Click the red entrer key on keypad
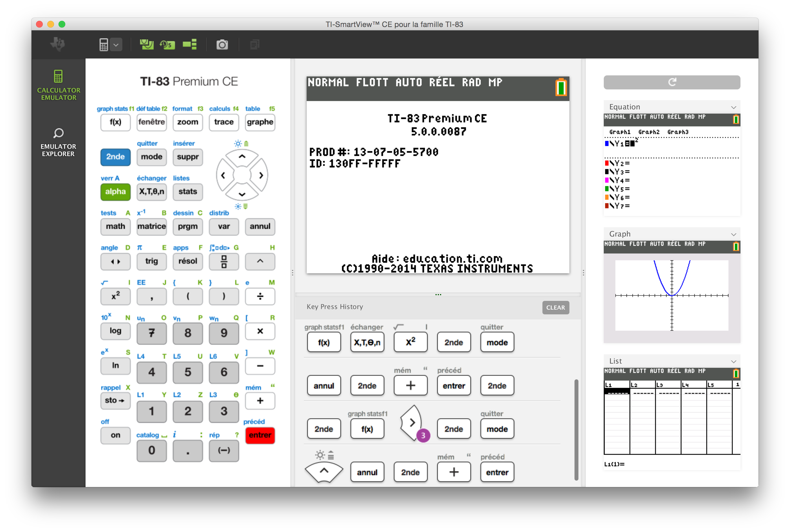 260,435
